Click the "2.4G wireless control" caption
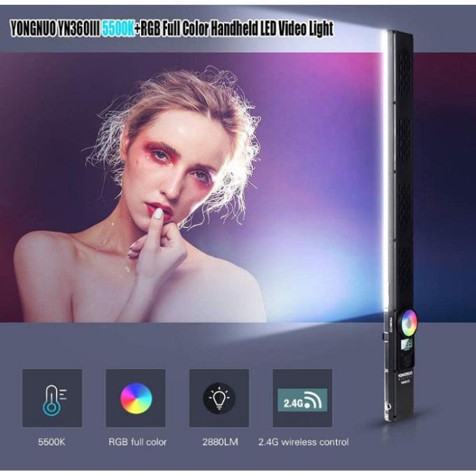476x476 pixels. (x=303, y=442)
